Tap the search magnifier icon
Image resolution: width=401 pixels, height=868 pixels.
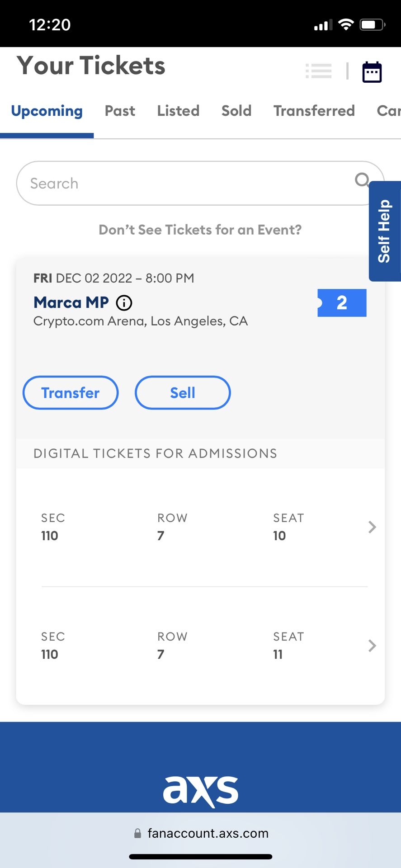pyautogui.click(x=362, y=180)
